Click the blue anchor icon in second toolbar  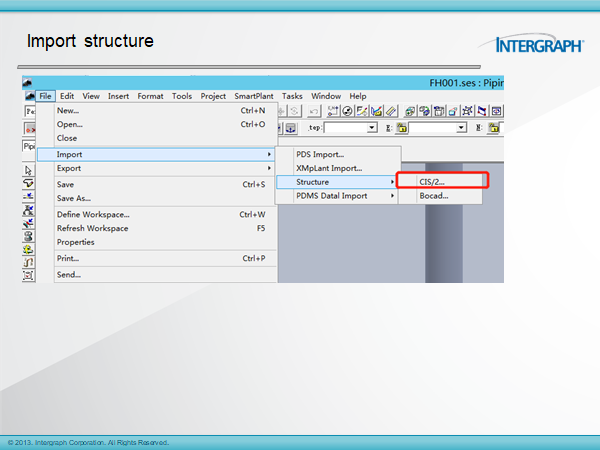(291, 128)
